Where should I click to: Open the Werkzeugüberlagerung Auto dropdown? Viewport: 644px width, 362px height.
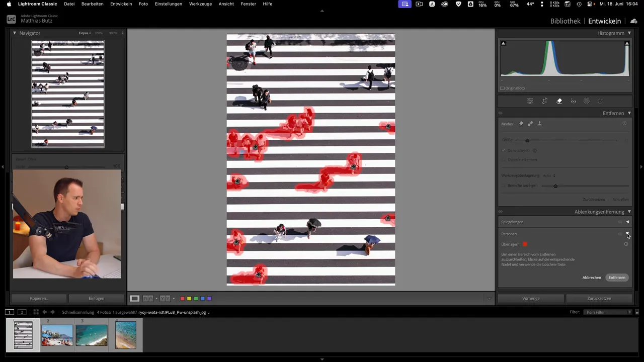(x=549, y=175)
